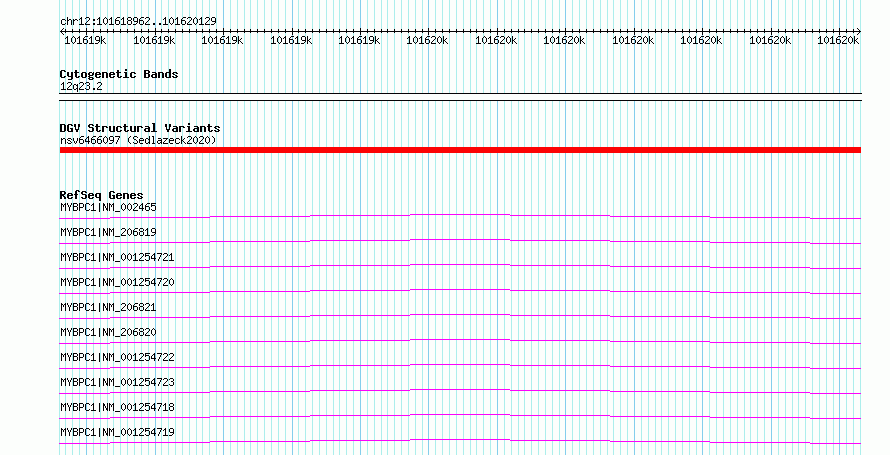Click the MYBPC1|NM_206819 transcript label
This screenshot has height=455, width=890.
pos(108,233)
